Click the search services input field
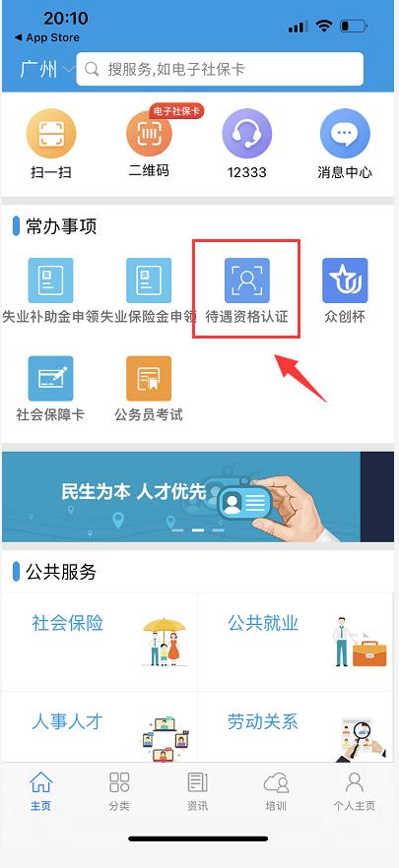The height and width of the screenshot is (868, 399). coord(220,69)
